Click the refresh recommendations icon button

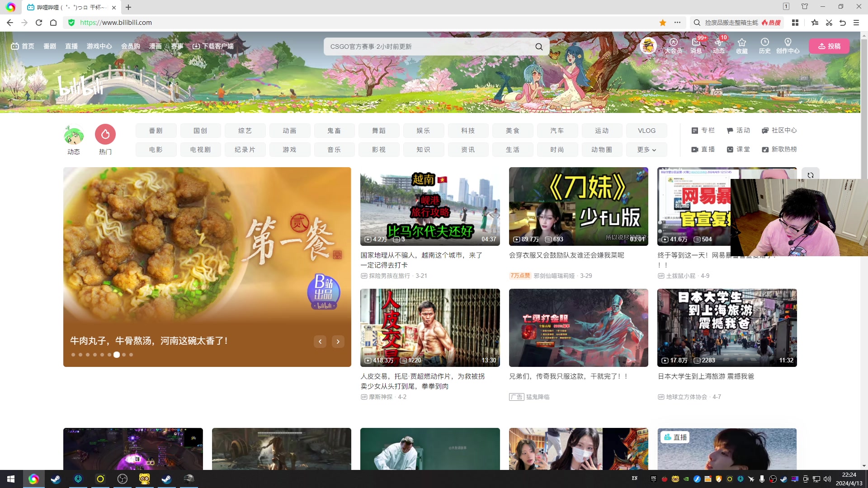click(811, 175)
